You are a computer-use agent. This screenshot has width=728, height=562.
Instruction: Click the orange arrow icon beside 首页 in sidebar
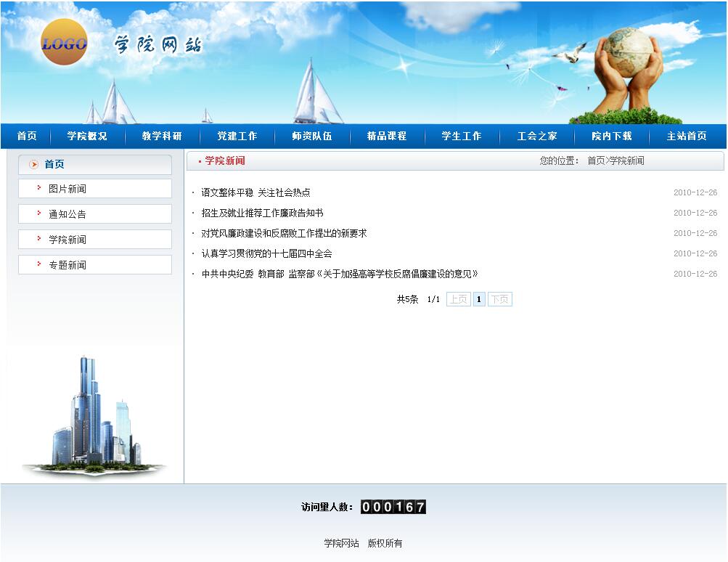(x=33, y=164)
